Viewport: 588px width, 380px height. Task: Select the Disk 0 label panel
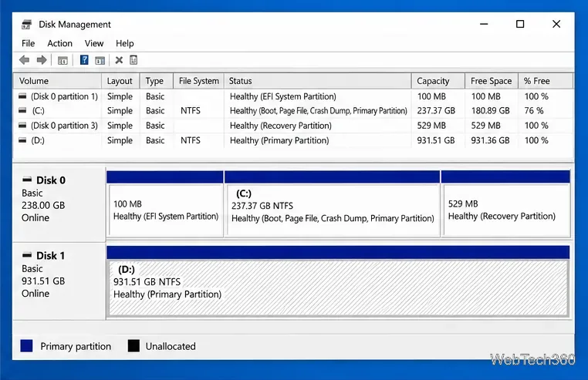(59, 204)
